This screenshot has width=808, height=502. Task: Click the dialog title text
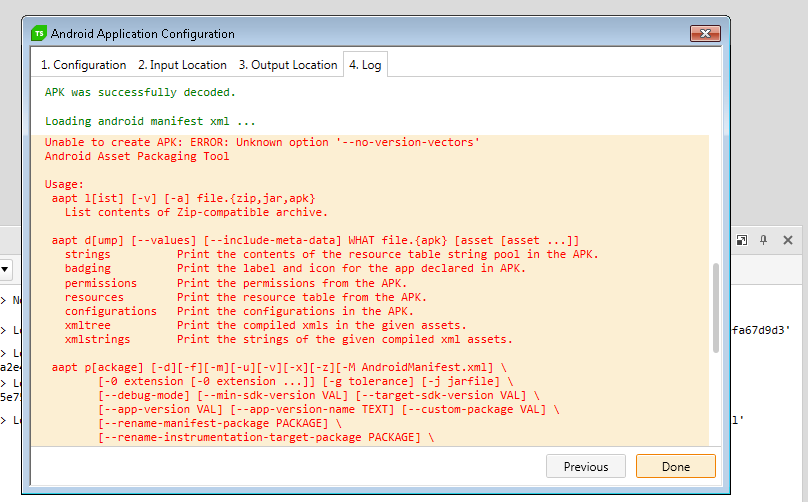143,34
